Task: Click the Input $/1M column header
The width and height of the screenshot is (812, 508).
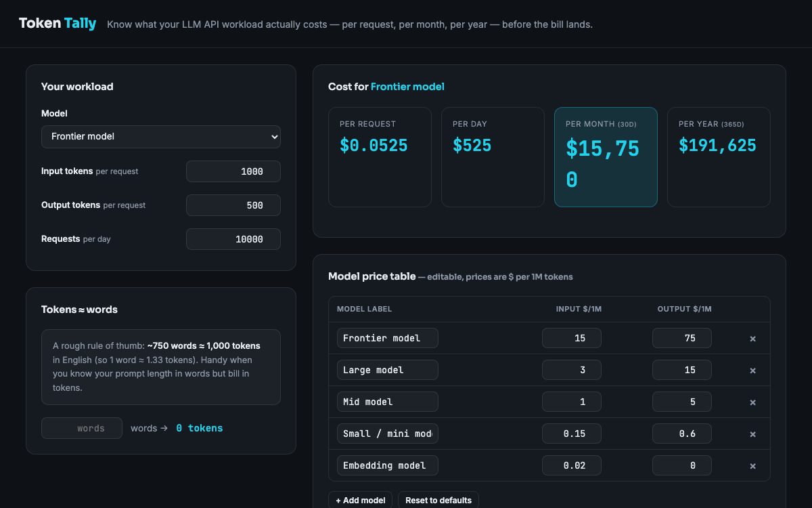Action: point(579,309)
